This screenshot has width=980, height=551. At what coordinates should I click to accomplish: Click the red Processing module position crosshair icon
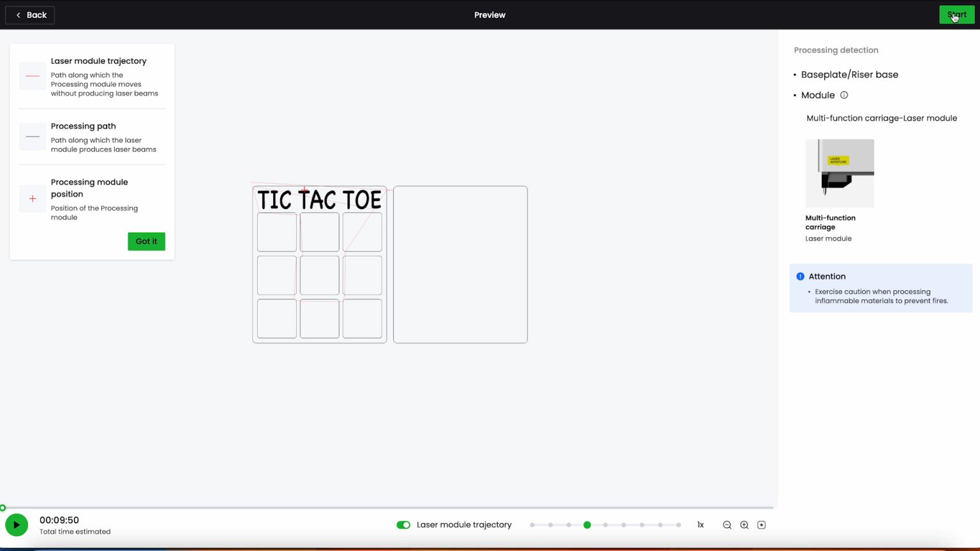33,199
